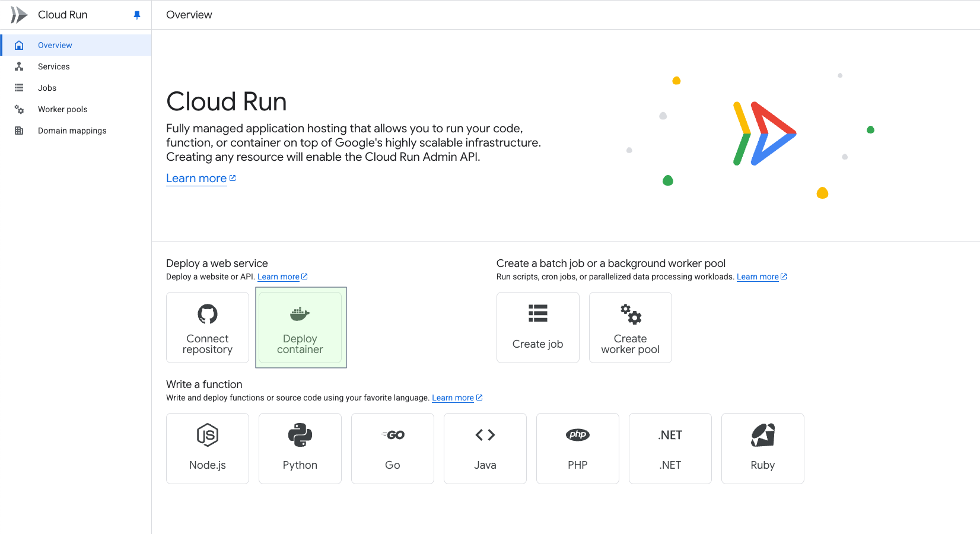Image resolution: width=980 pixels, height=534 pixels.
Task: Choose the .NET function card
Action: pyautogui.click(x=670, y=449)
